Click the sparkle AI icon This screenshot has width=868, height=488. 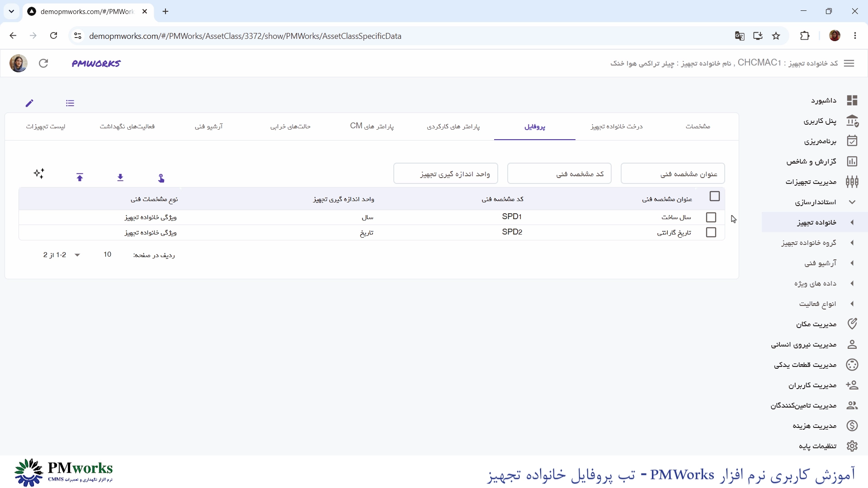39,174
